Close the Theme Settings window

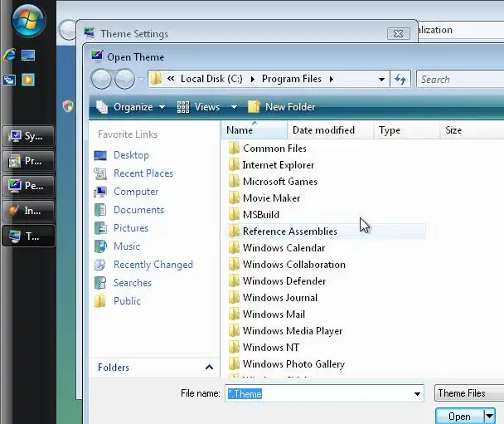click(398, 33)
